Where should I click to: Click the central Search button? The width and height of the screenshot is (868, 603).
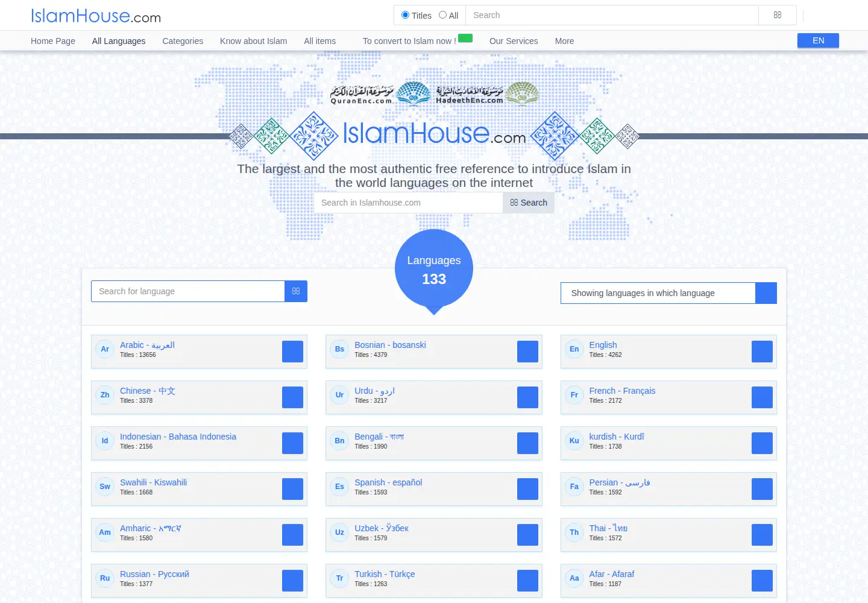coord(529,203)
